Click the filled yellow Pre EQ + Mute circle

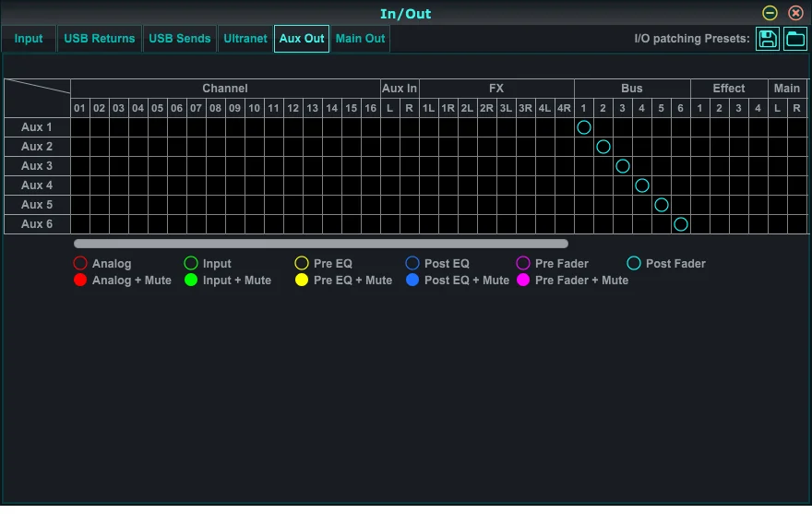(x=302, y=281)
